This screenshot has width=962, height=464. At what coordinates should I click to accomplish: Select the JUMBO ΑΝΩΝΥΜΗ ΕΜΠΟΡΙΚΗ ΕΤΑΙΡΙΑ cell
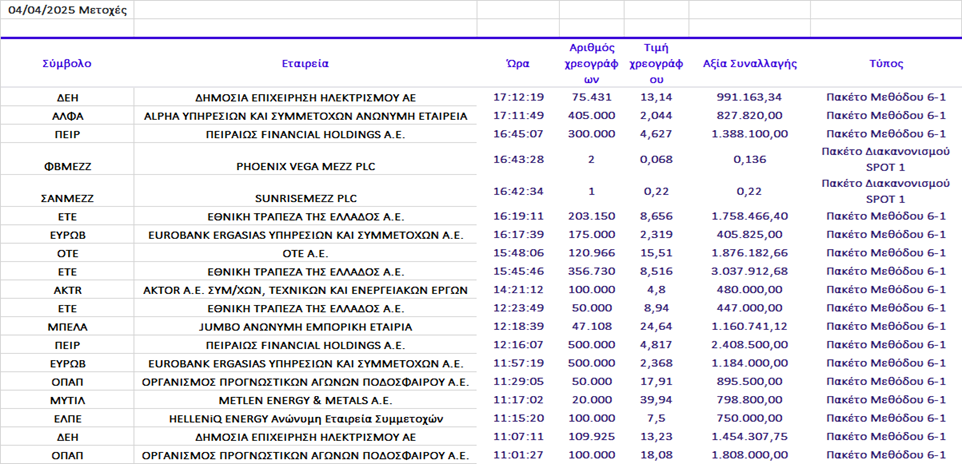click(x=305, y=327)
